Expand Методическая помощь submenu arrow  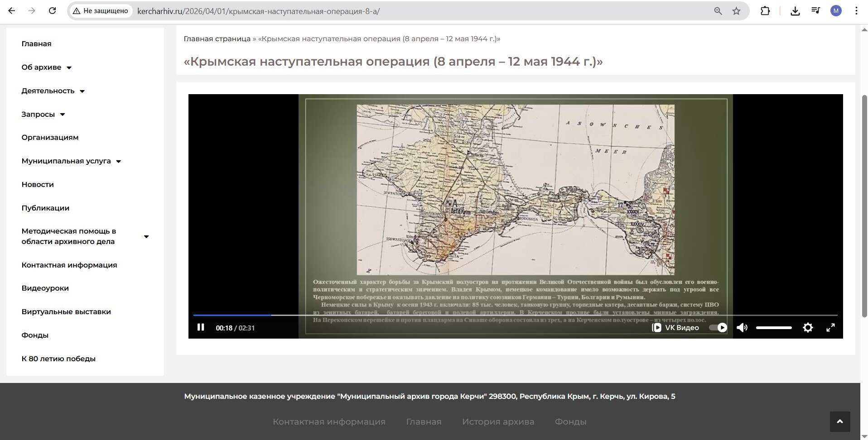point(146,237)
